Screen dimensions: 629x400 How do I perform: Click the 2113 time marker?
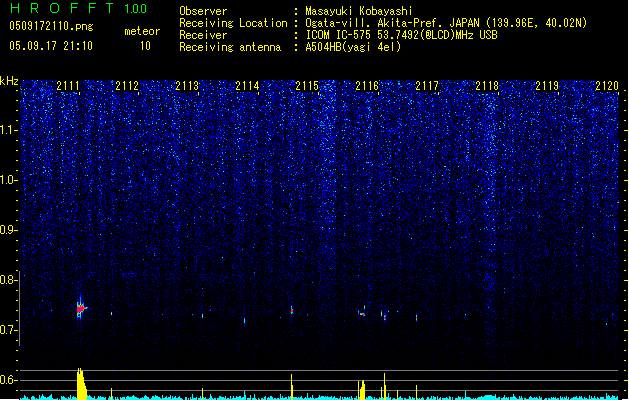187,86
